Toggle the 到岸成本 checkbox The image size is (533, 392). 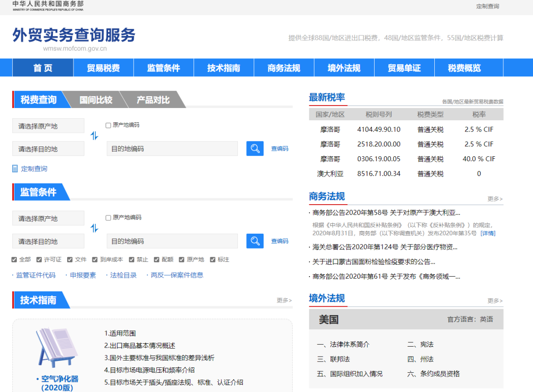(95, 260)
